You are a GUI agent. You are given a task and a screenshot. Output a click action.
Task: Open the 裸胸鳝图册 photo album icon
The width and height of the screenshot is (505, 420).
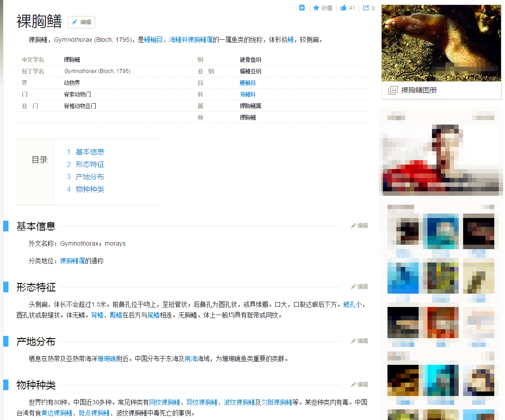(393, 90)
